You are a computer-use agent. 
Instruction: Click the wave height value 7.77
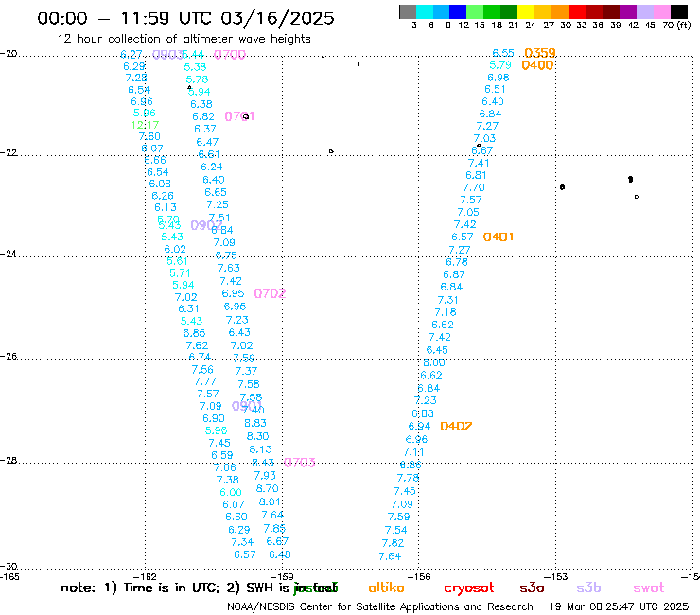coord(205,381)
